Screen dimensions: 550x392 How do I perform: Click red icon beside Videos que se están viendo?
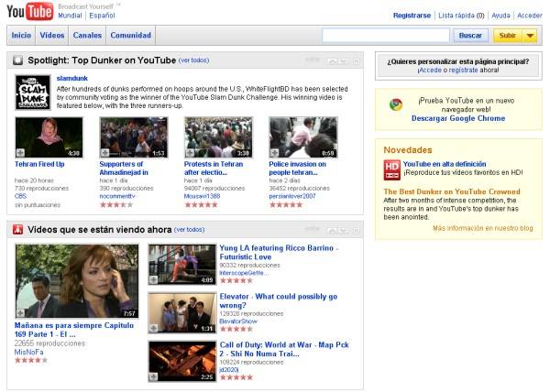[x=17, y=230]
